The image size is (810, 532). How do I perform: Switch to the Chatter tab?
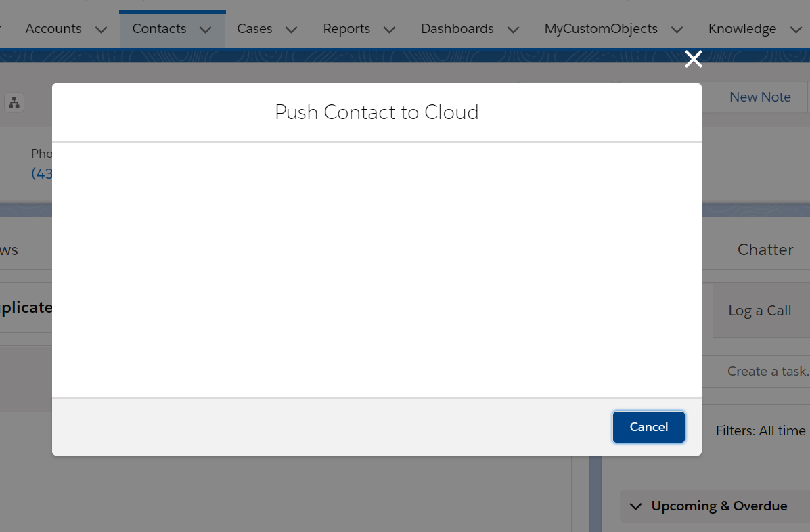(x=765, y=250)
